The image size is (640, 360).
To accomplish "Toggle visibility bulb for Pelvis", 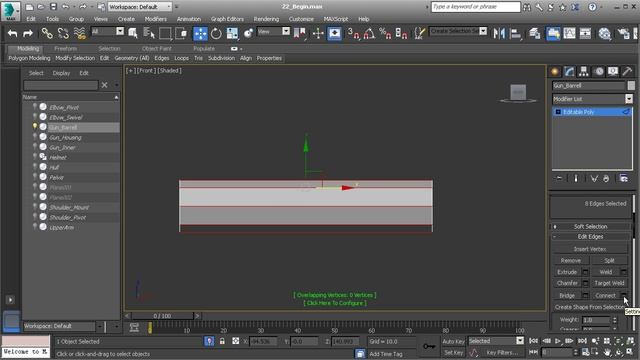I will tap(35, 177).
